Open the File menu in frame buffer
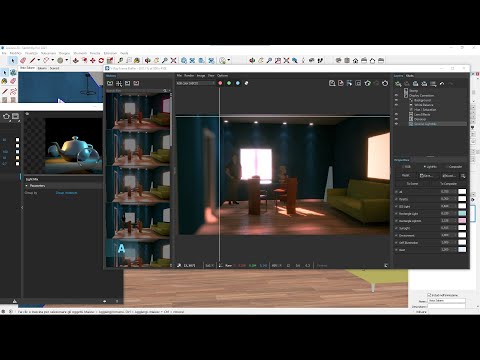The image size is (480, 360). click(179, 76)
